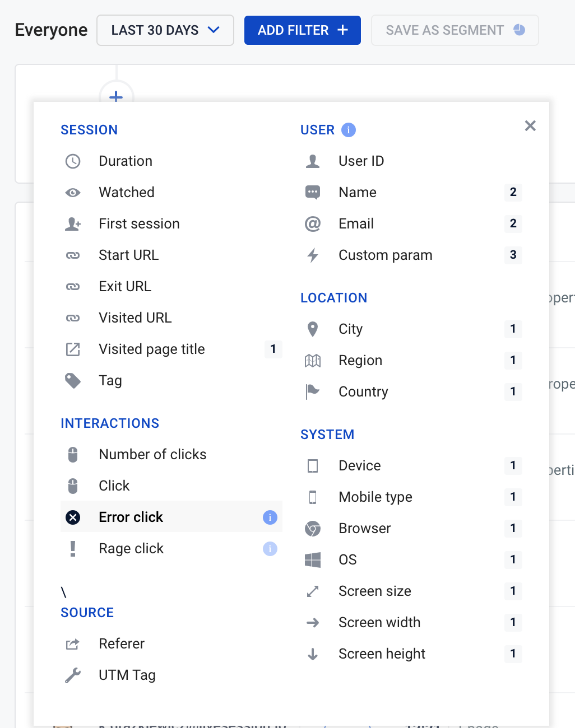This screenshot has width=575, height=728.
Task: Toggle the info tooltip beside USER heading
Action: pyautogui.click(x=349, y=129)
